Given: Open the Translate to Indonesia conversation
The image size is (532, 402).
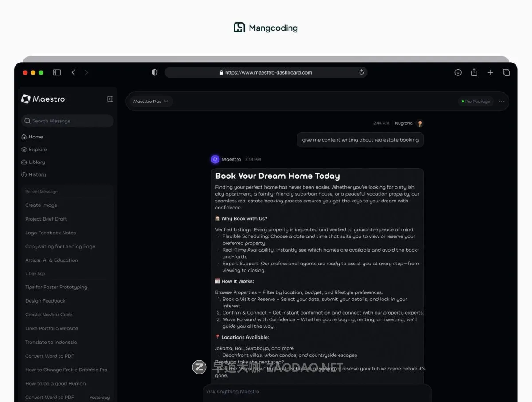Looking at the screenshot, I should coord(51,342).
